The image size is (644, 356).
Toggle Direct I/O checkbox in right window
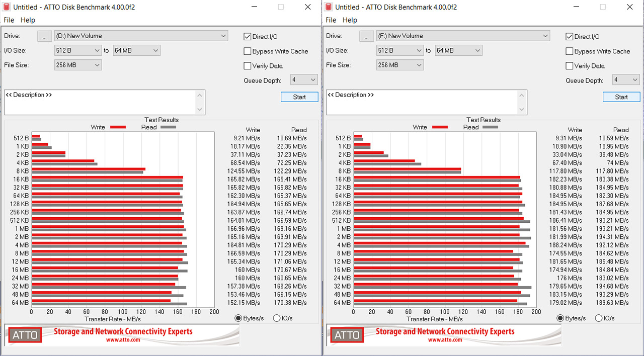570,37
